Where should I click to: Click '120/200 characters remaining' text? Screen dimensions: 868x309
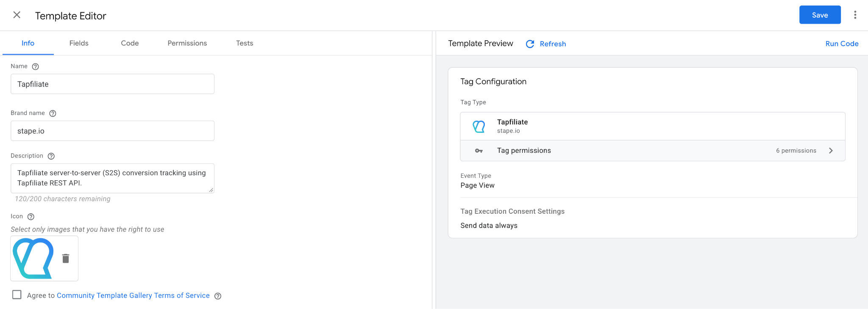[x=63, y=199]
